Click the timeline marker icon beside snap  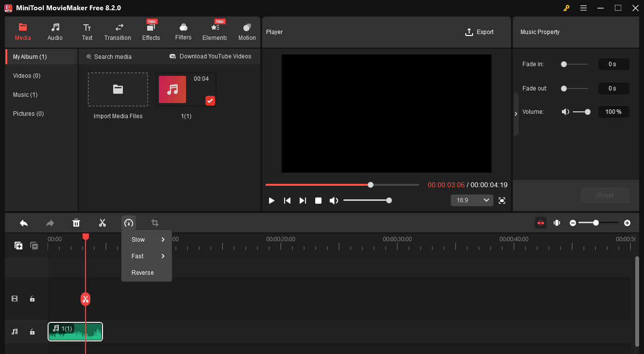click(x=557, y=223)
